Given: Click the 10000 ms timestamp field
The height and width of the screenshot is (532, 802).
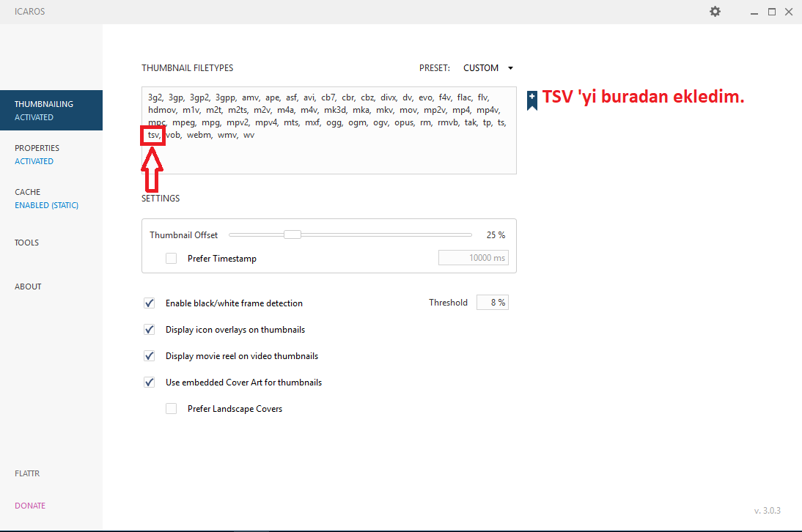Looking at the screenshot, I should point(473,257).
